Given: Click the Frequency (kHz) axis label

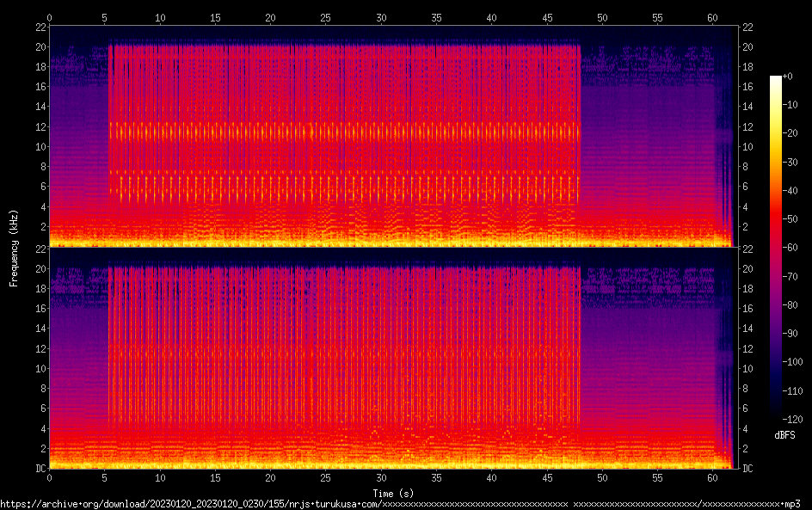Looking at the screenshot, I should [14, 247].
